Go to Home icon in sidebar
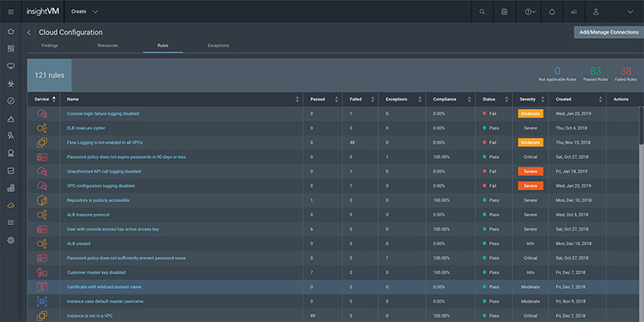Screen dimensions: 644x322 (x=11, y=31)
